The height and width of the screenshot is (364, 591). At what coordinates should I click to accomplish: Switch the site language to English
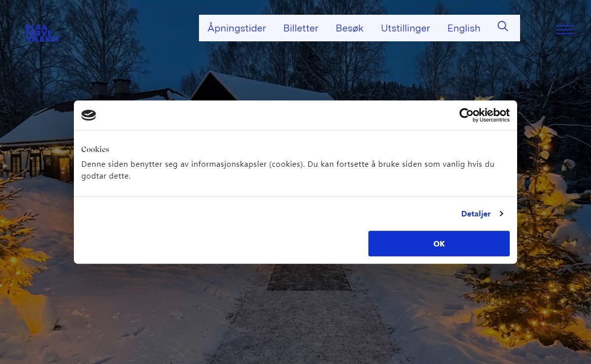point(464,28)
